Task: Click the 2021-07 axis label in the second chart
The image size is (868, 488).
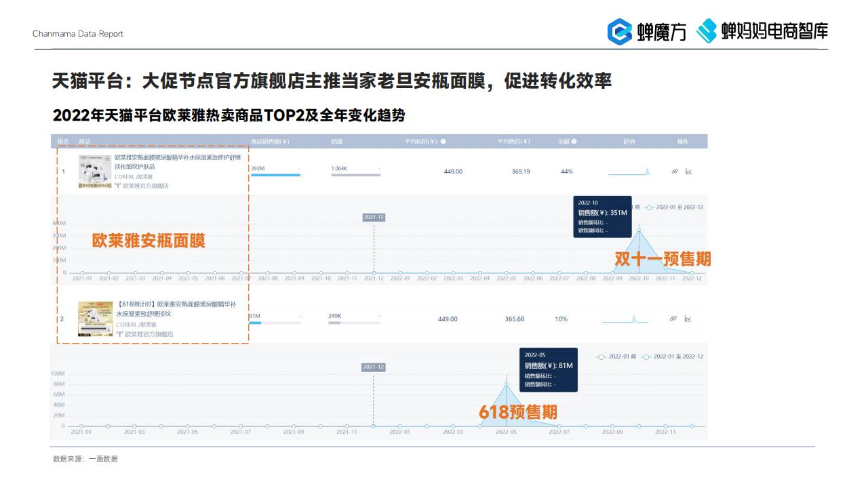Action: pos(241,432)
